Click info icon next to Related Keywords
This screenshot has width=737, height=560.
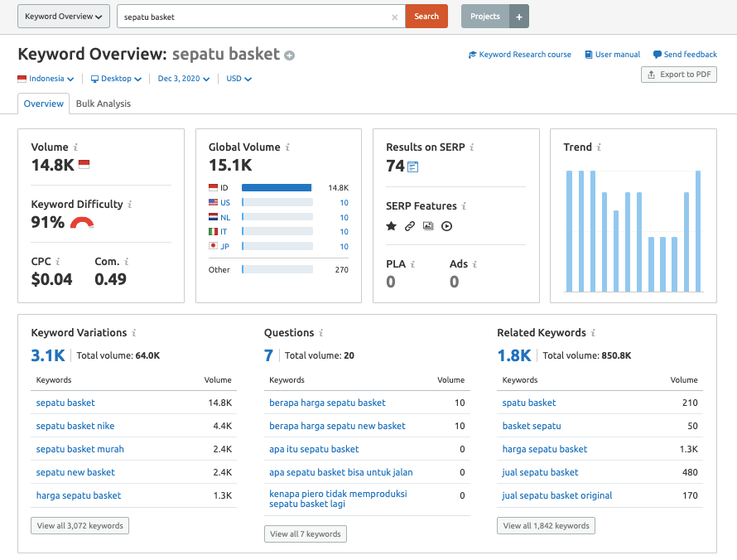(x=593, y=333)
